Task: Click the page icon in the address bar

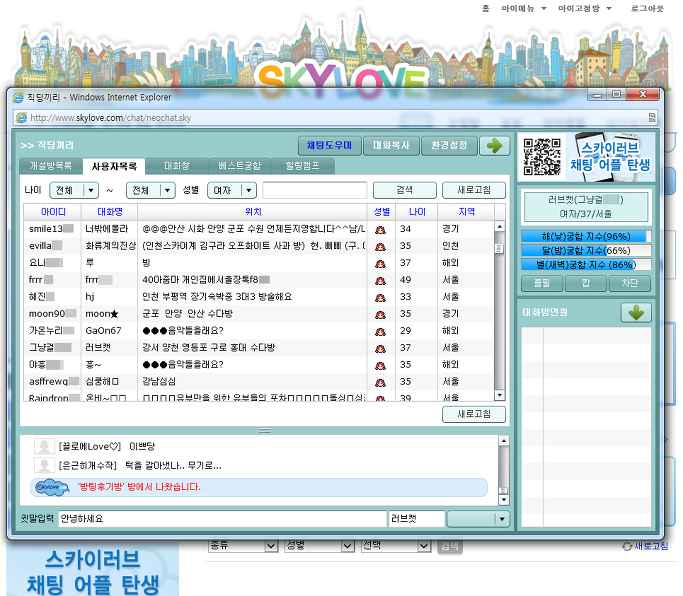Action: coord(21,118)
